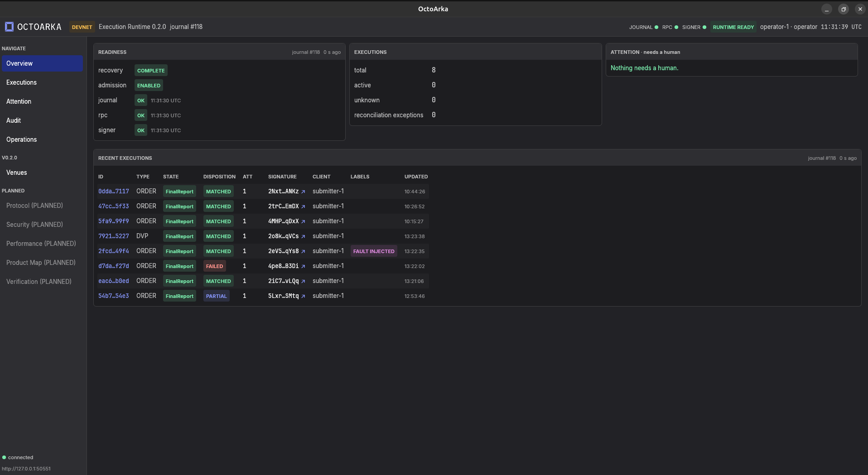The height and width of the screenshot is (475, 868).
Task: Select Product Map (PLANNED) in the sidebar
Action: (42, 263)
